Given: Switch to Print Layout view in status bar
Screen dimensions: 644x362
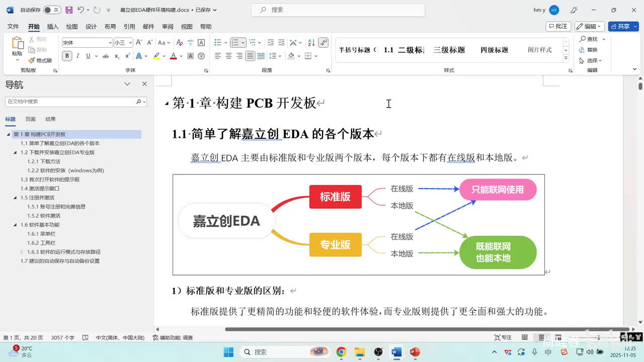Looking at the screenshot, I should click(x=541, y=337).
